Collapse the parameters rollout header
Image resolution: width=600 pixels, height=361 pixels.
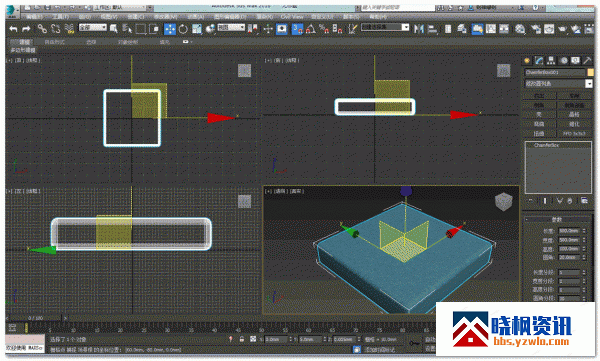(557, 219)
